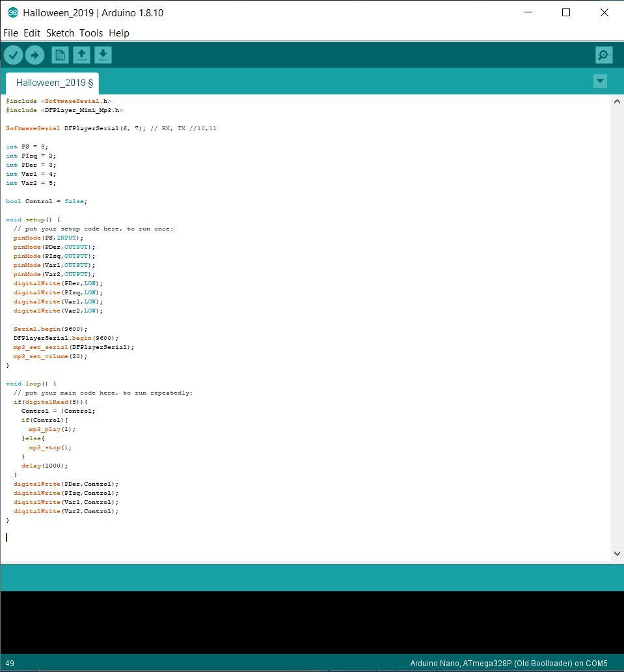Select the Halloween_2019 sketch tab
Image resolution: width=624 pixels, height=672 pixels.
click(53, 83)
